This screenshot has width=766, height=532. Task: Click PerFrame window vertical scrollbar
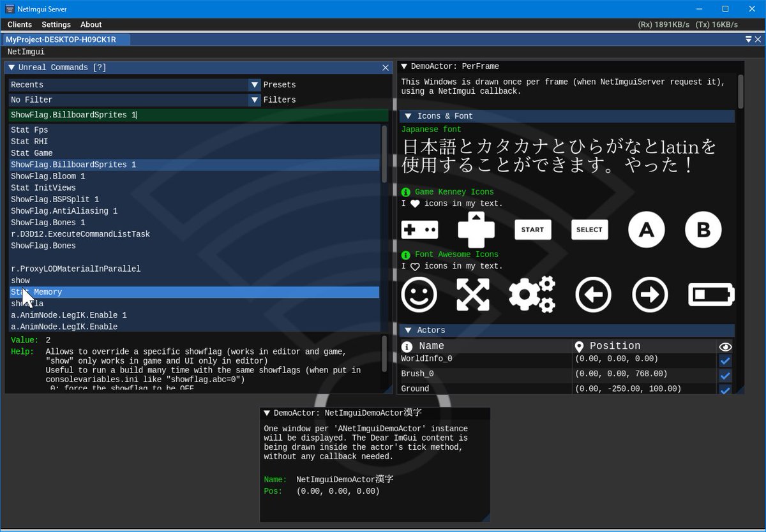(740, 91)
